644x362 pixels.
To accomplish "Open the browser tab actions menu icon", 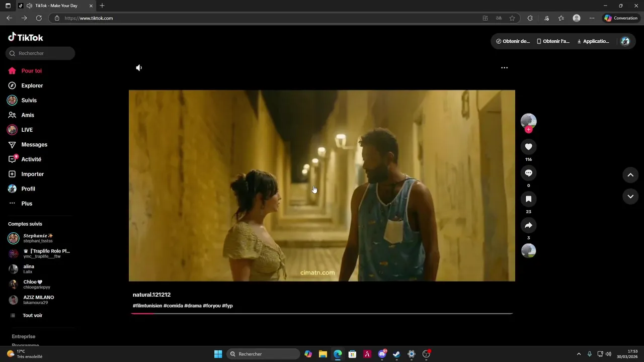I will click(x=8, y=6).
